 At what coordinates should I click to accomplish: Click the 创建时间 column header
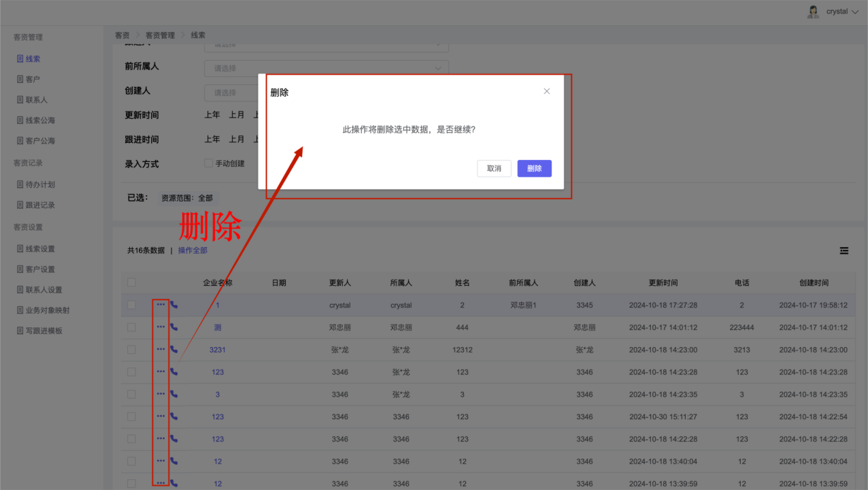(x=814, y=283)
